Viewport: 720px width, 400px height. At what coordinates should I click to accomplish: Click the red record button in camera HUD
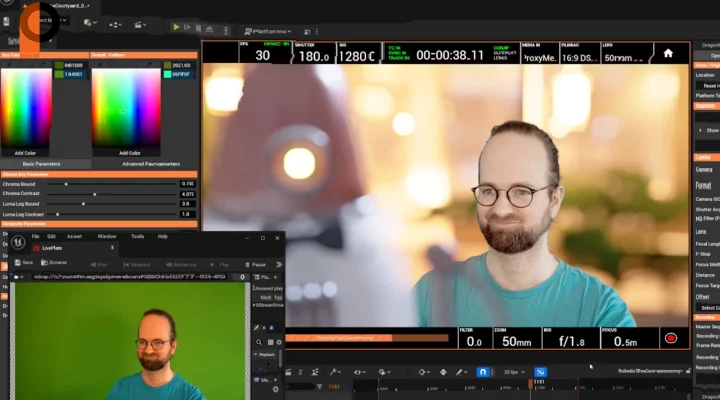pyautogui.click(x=671, y=338)
